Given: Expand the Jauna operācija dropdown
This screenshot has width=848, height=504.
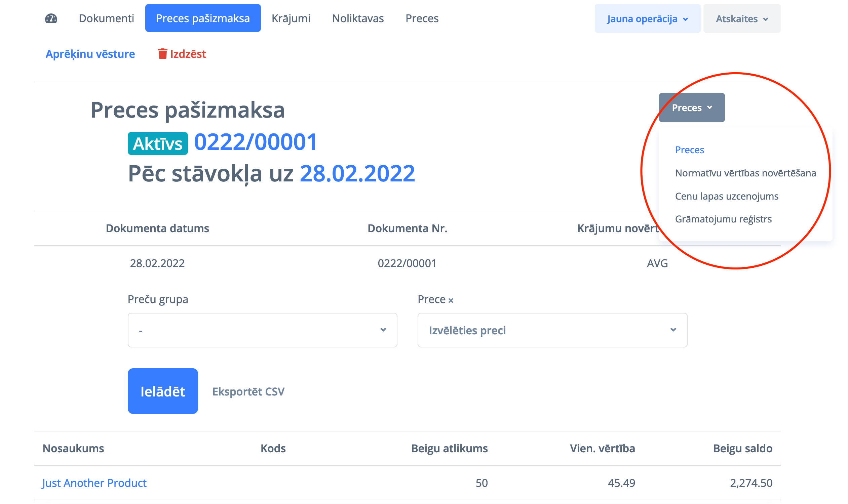Looking at the screenshot, I should tap(647, 19).
